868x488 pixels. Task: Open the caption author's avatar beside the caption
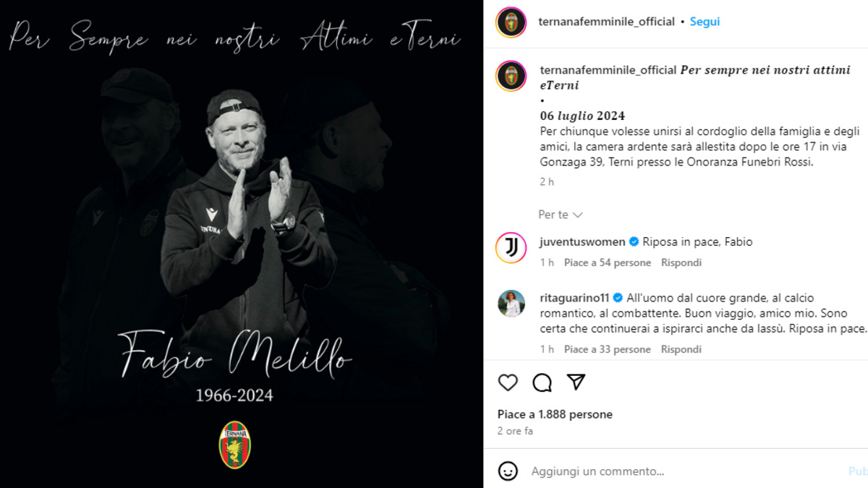coord(511,76)
